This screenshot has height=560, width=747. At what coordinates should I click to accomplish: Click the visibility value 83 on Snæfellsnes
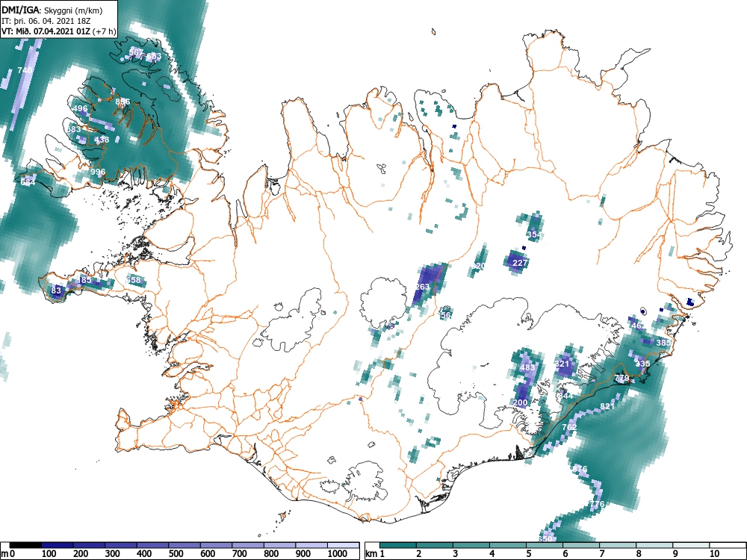[x=56, y=290]
